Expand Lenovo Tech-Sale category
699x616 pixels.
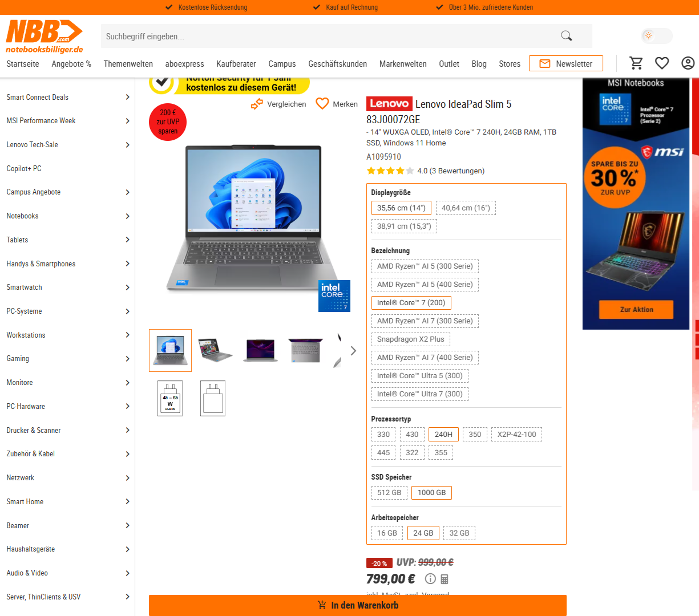click(127, 145)
